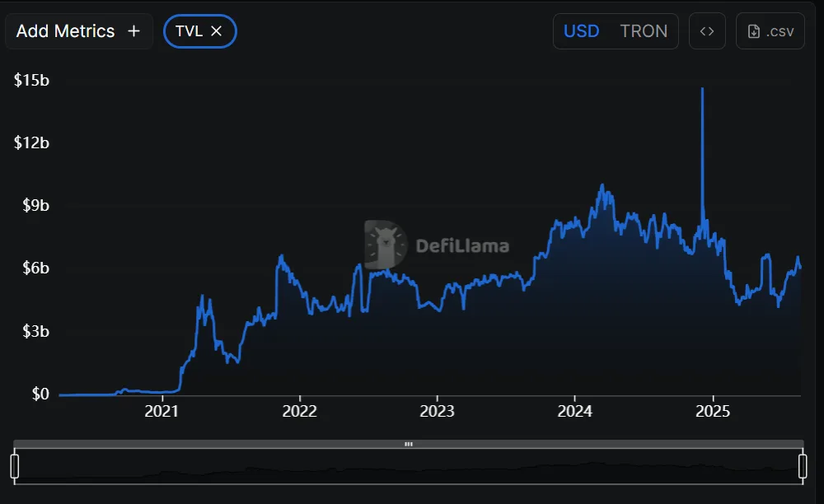Click the $9b y-axis label
The image size is (824, 504).
point(35,206)
